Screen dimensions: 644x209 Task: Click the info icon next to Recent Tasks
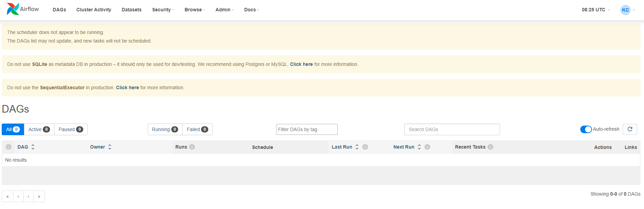491,147
